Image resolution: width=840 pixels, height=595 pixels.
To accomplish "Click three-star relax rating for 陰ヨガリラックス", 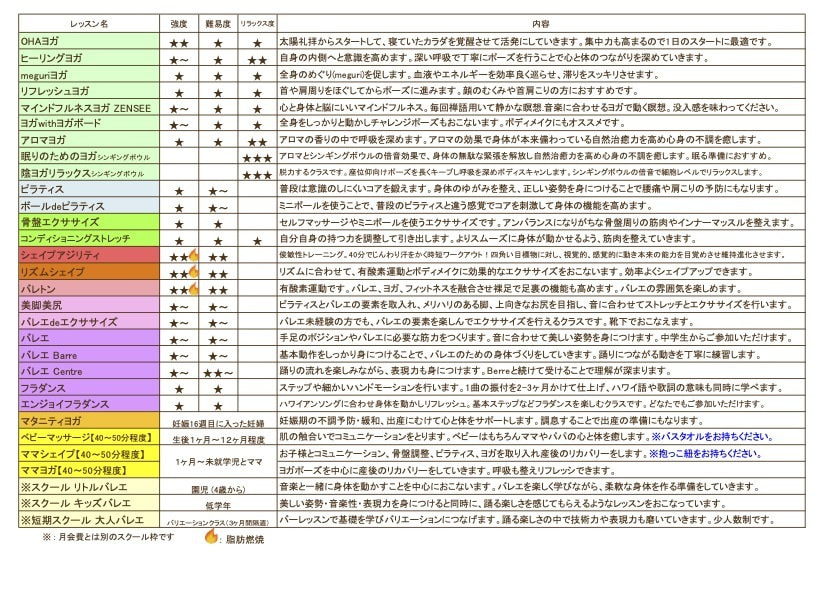I will (x=257, y=175).
